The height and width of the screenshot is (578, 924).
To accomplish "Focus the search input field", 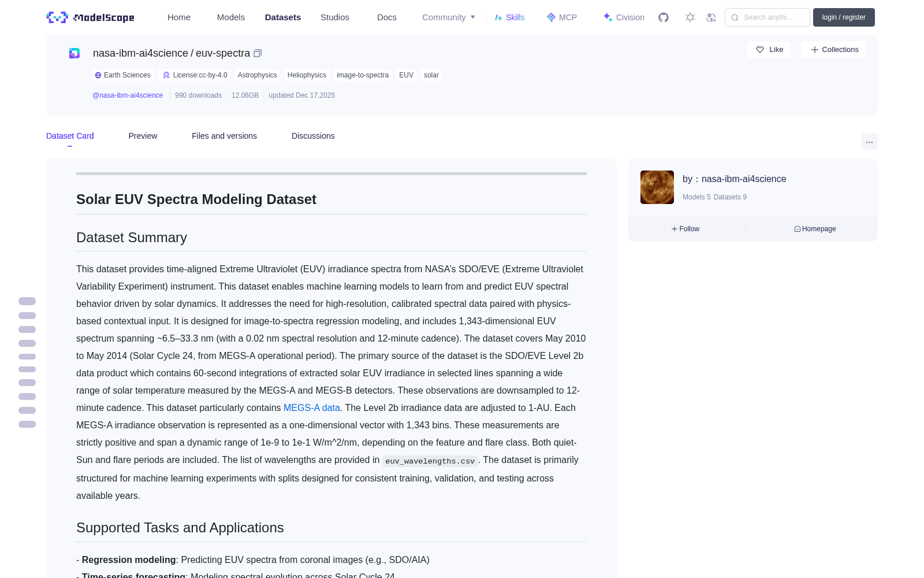I will (x=767, y=17).
